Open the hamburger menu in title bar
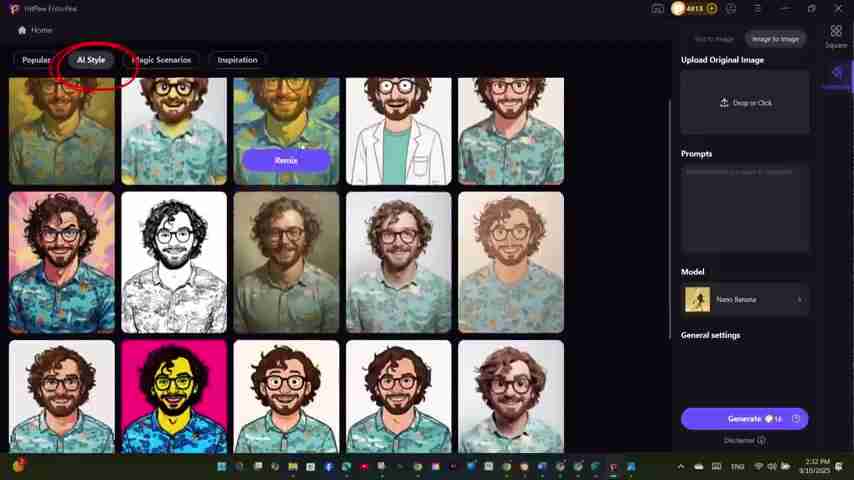This screenshot has width=854, height=480. tap(759, 8)
